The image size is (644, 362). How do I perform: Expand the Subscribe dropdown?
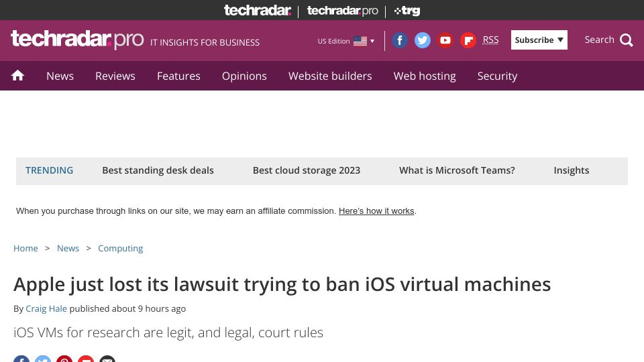[539, 40]
